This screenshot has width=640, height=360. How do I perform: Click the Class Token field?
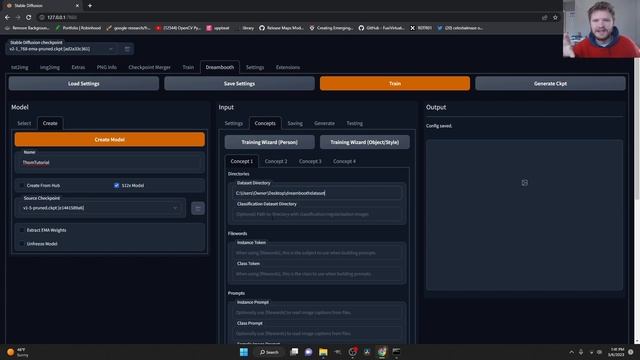click(317, 274)
